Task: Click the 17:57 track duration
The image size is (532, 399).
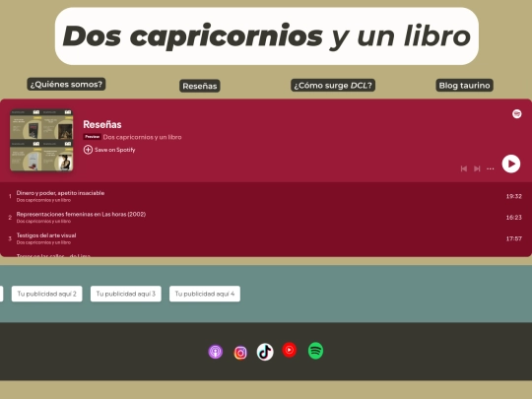Action: 513,238
